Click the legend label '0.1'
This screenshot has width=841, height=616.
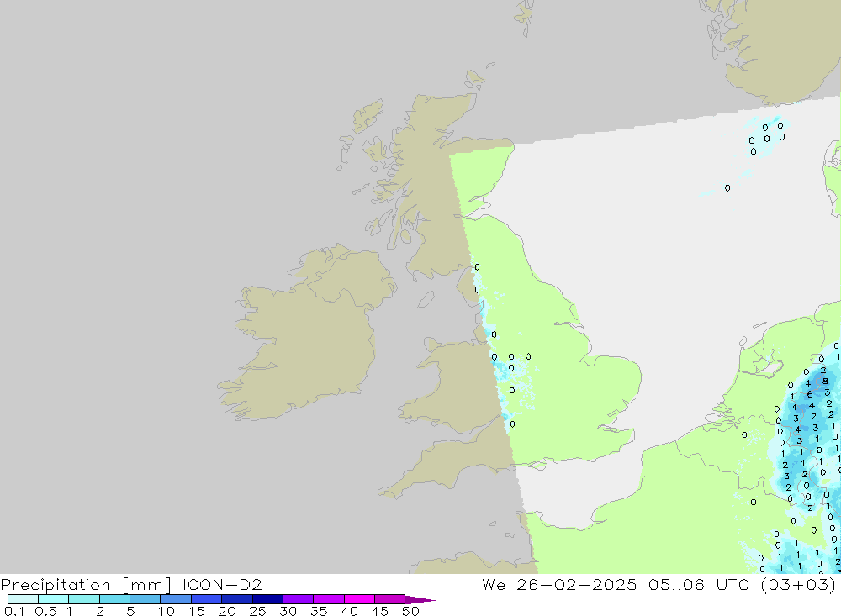[x=14, y=611]
